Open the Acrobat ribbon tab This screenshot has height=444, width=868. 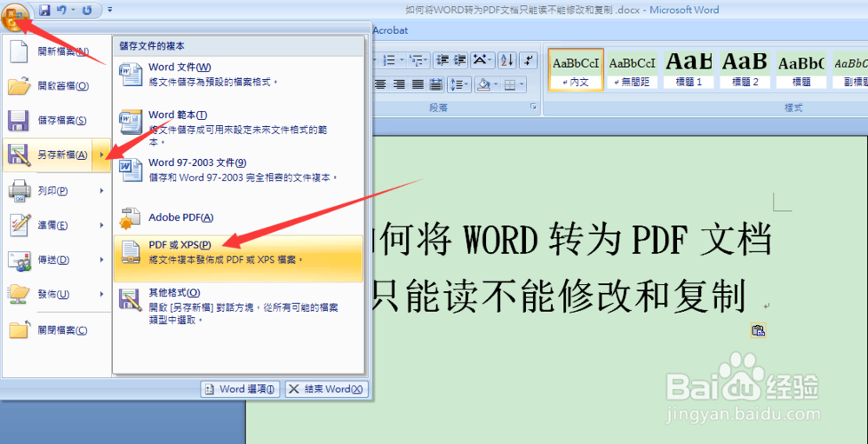[x=390, y=30]
